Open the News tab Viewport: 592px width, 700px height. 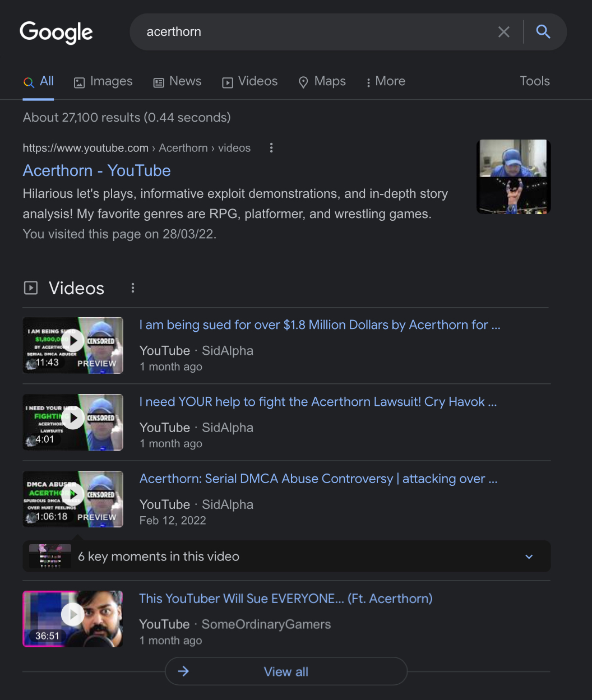[x=177, y=82]
